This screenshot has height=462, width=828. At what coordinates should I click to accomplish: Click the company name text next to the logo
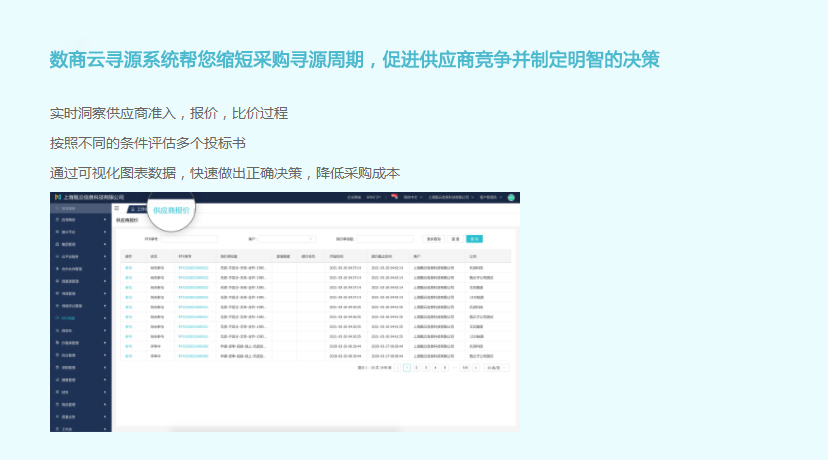point(93,197)
